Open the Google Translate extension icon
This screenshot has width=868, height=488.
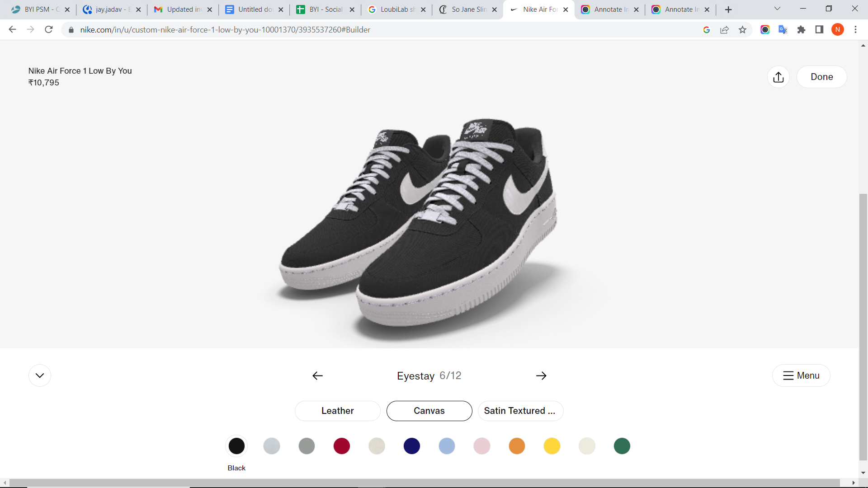point(783,30)
